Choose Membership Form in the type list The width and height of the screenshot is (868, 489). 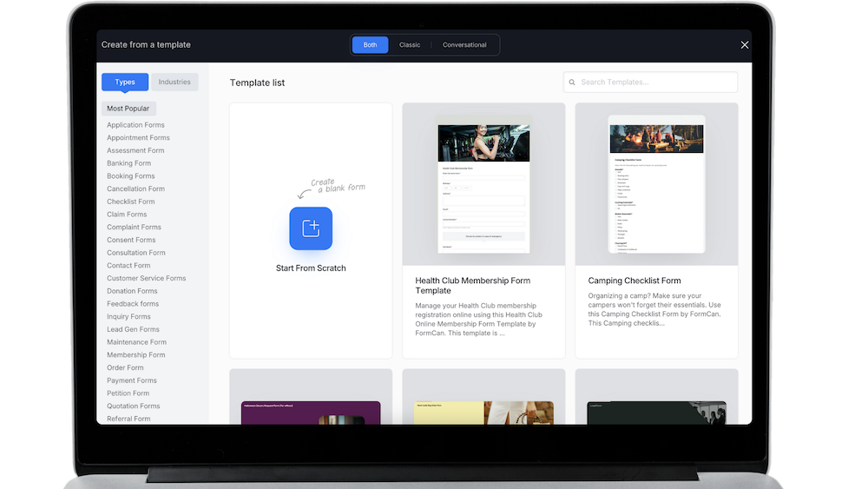pos(136,354)
